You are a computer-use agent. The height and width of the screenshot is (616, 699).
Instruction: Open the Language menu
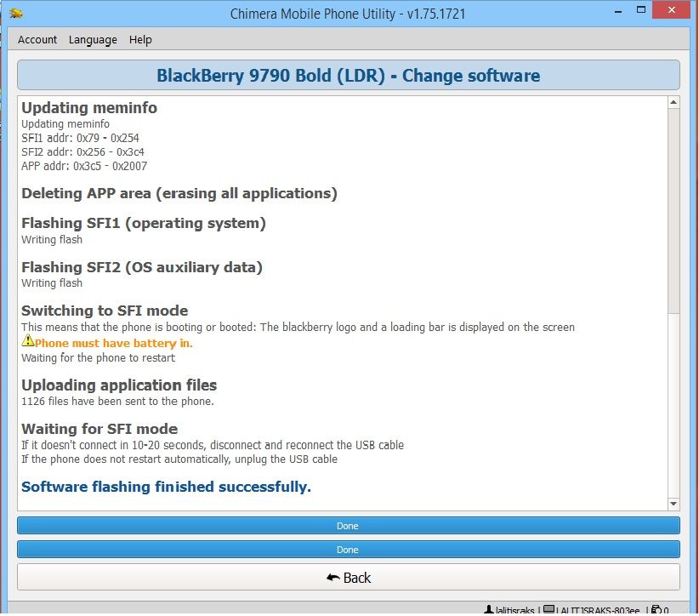pos(93,40)
